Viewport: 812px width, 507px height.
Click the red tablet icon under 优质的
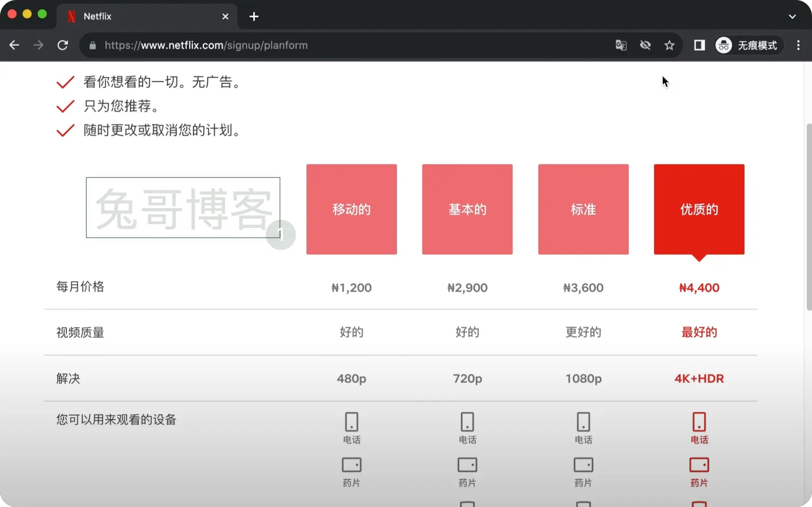699,465
